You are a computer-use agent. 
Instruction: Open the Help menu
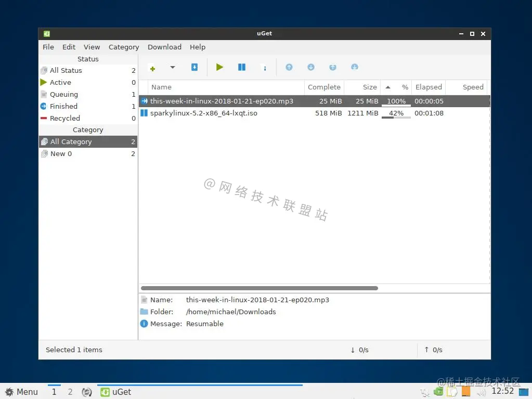point(198,47)
